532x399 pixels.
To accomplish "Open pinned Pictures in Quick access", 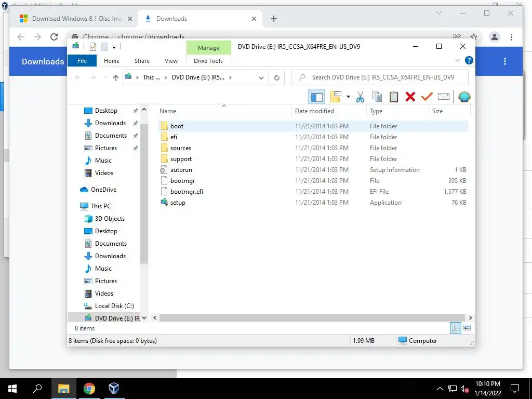I will click(106, 148).
